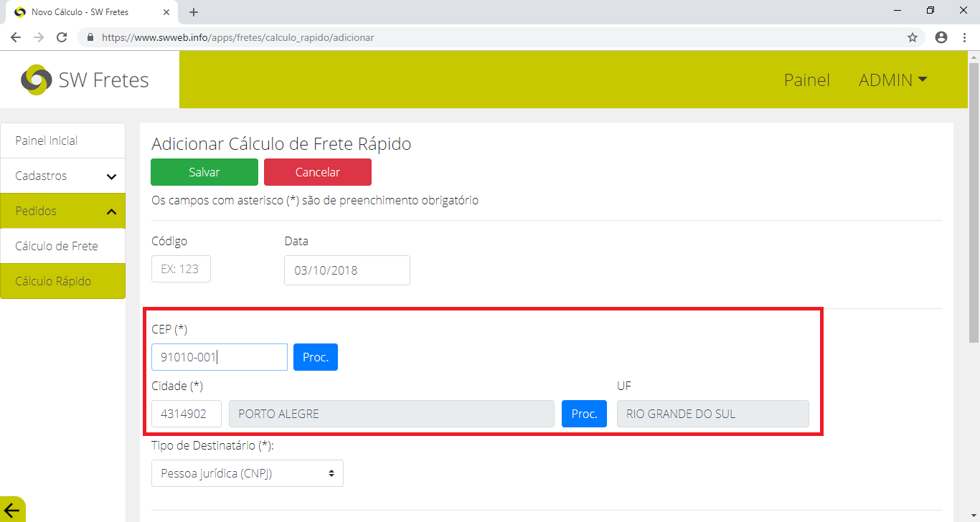Viewport: 980px width, 522px height.
Task: Click the SW Fretes logo icon
Action: click(x=36, y=80)
